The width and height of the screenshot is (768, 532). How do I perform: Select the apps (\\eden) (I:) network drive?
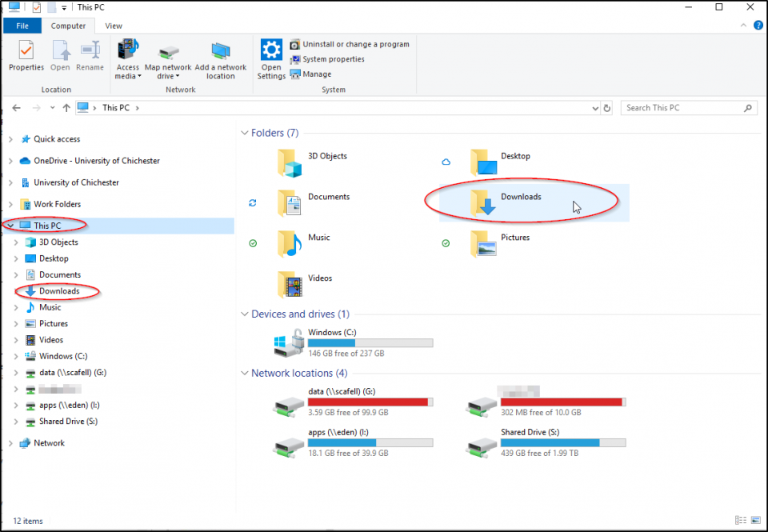[x=353, y=442]
